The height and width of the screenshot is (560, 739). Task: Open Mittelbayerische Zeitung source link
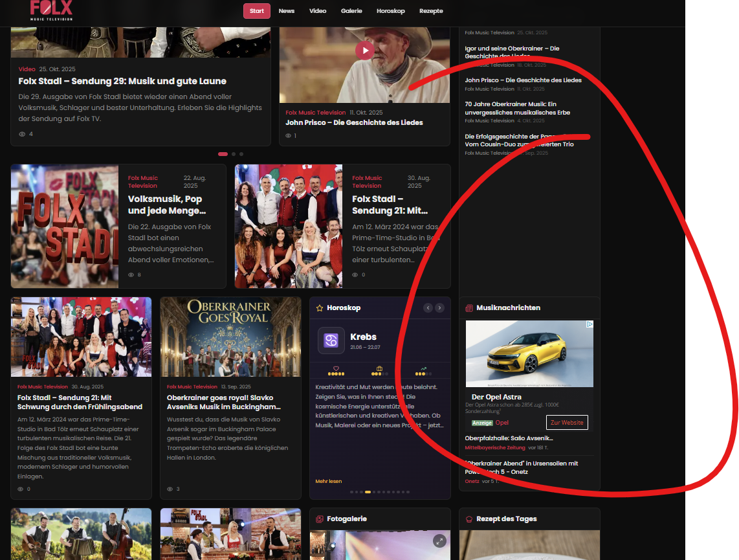495,448
